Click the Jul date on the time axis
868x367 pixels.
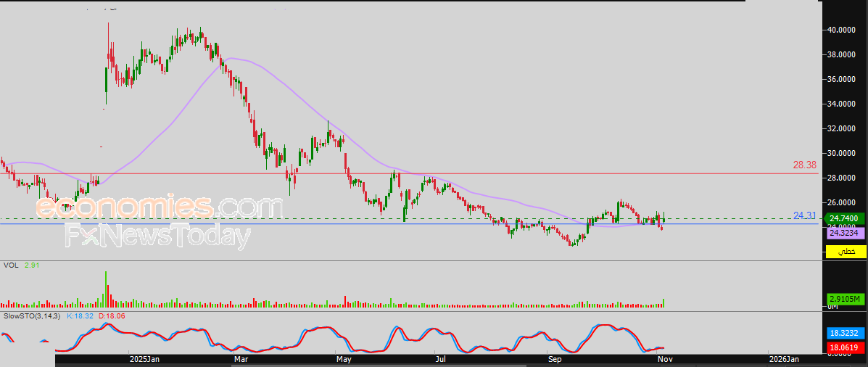click(x=441, y=359)
